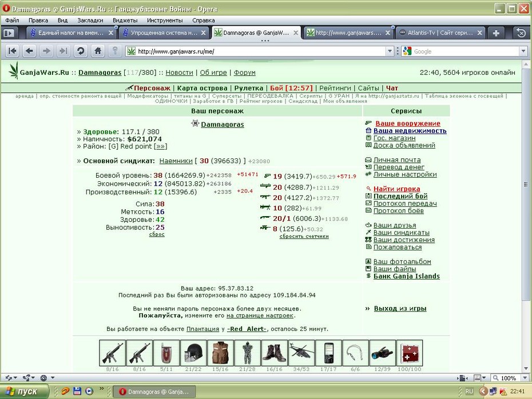
Task: Click the helicopter thumbnail 34/53
Action: click(x=301, y=353)
